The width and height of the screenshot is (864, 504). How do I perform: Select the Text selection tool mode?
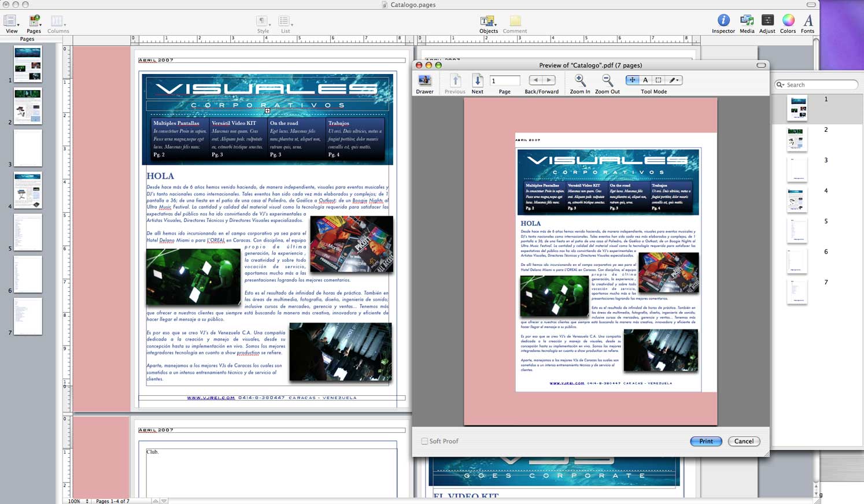click(645, 80)
